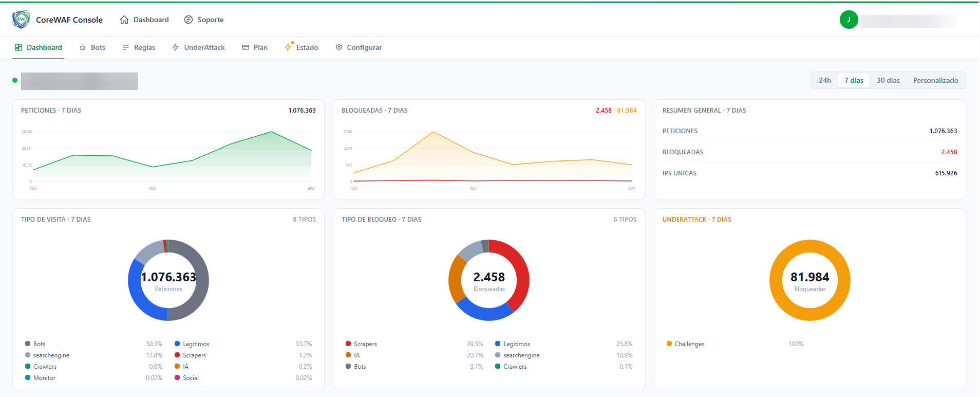Click the robot icon for Bots
The image size is (980, 397).
coord(83,47)
